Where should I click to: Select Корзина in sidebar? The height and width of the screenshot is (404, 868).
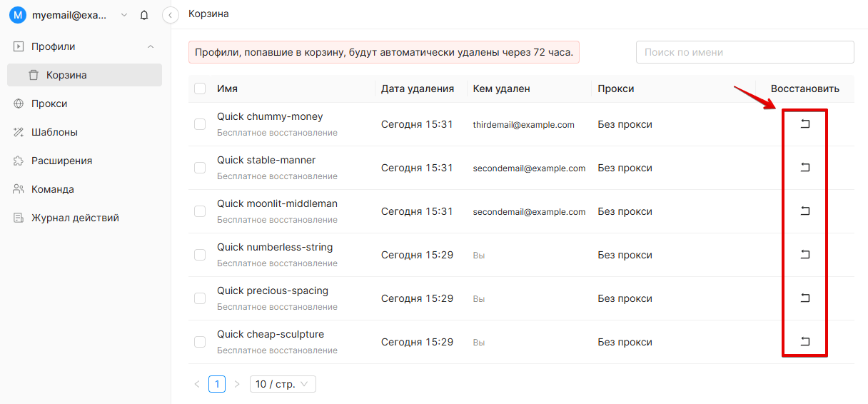tap(85, 75)
